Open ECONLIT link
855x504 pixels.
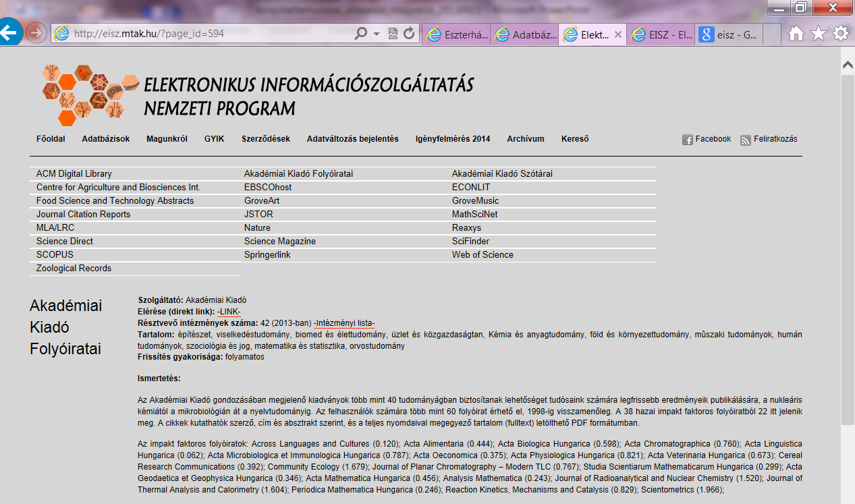(471, 188)
